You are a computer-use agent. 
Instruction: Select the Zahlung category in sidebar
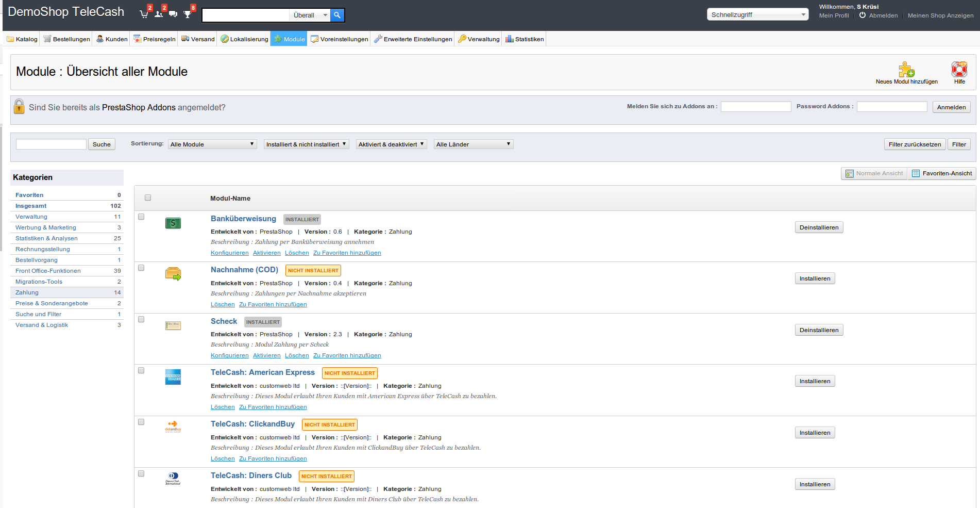(x=27, y=292)
